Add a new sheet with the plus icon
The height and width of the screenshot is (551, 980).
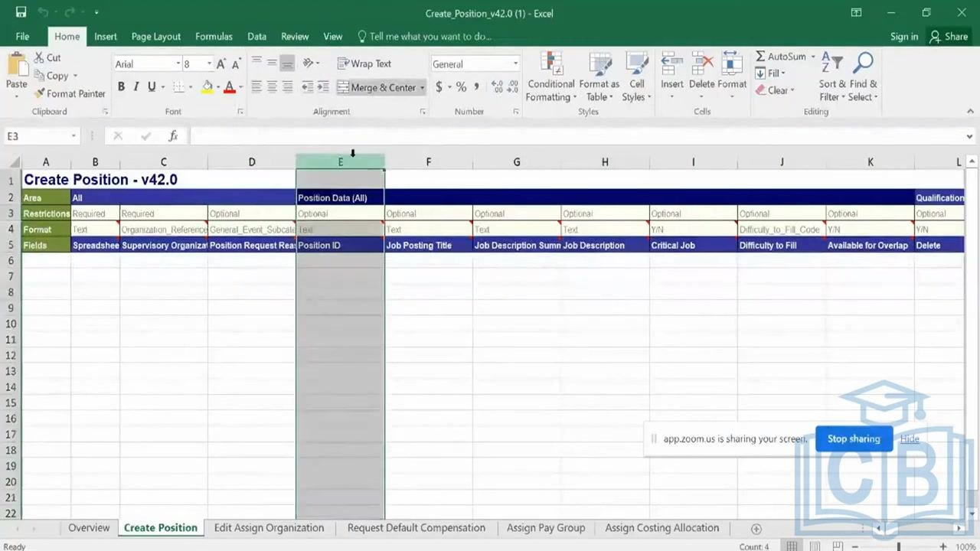[756, 529]
